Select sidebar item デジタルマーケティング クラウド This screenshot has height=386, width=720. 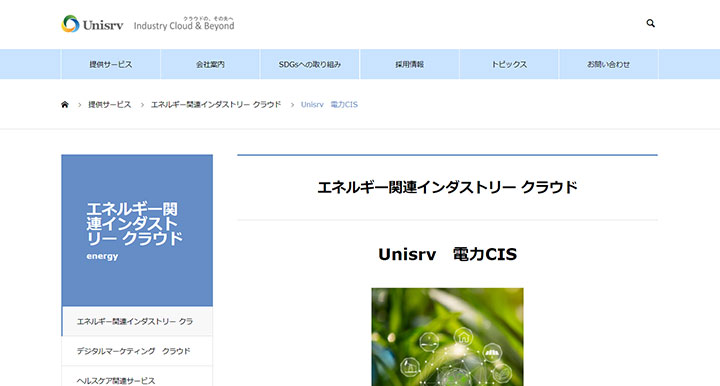click(137, 351)
